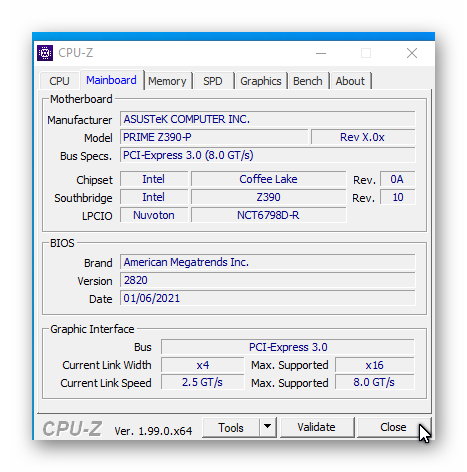The width and height of the screenshot is (467, 472).
Task: Switch to the SPD tab
Action: (x=213, y=81)
